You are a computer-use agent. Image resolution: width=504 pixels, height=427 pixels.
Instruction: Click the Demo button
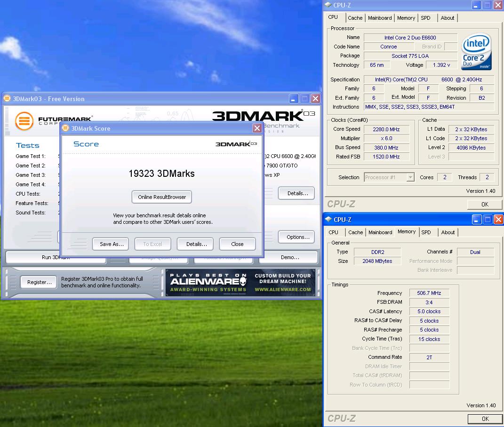pos(288,257)
